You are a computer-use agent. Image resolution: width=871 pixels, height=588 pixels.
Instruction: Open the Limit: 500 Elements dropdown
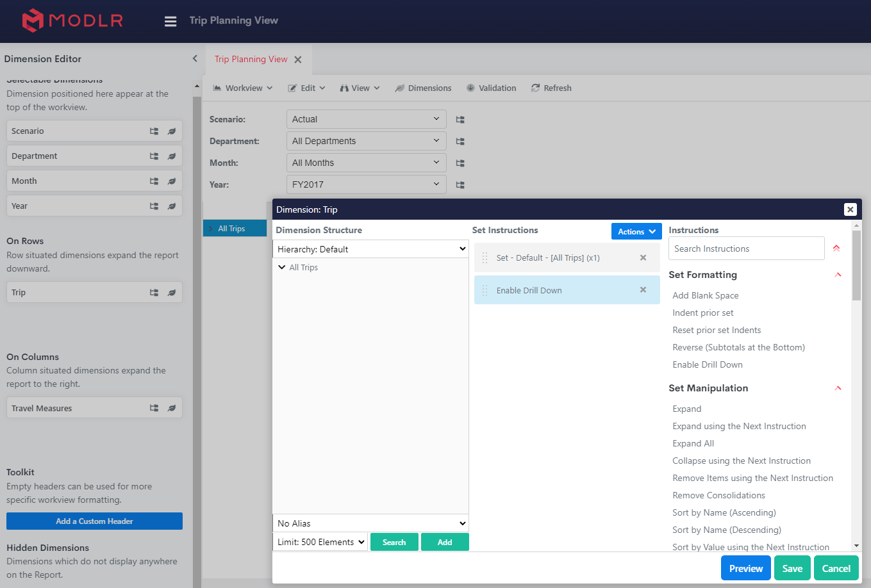[320, 542]
